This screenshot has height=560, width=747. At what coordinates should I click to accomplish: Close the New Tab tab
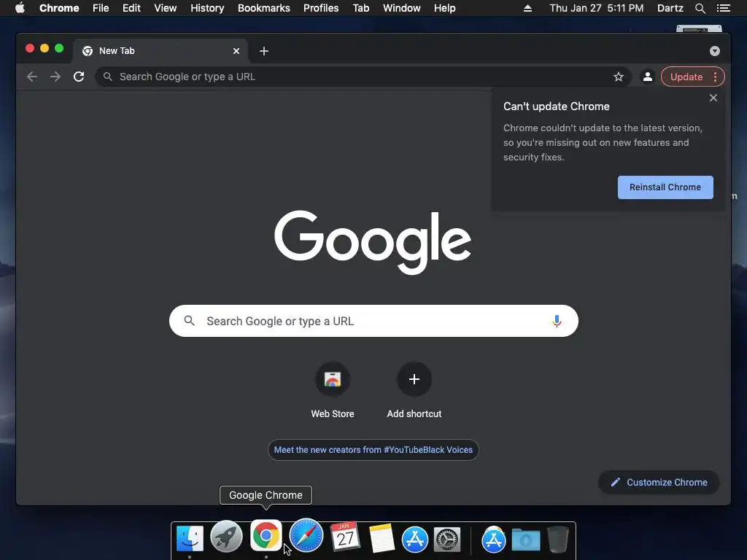point(236,51)
